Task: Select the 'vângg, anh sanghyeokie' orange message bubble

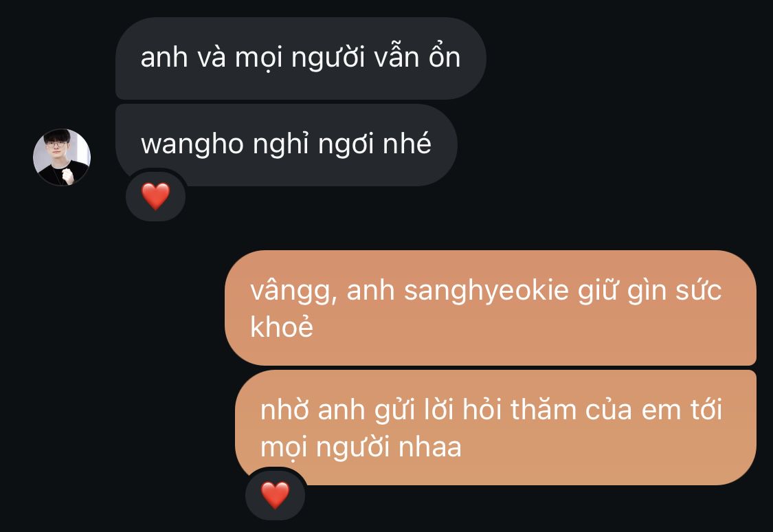Action: [491, 308]
